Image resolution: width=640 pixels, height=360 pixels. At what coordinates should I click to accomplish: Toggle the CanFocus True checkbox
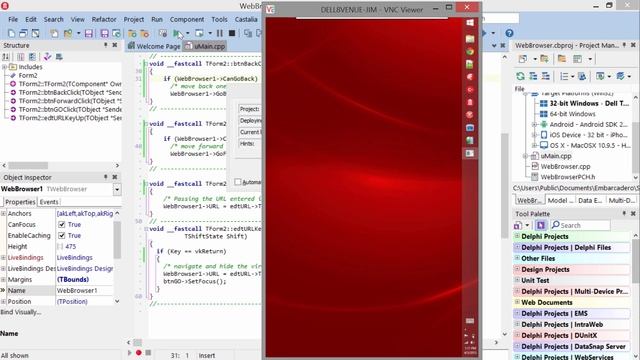62,224
